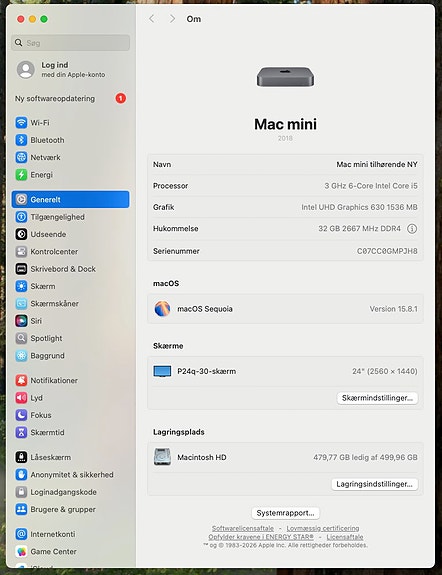Click the Mac mini device image
Viewport: 442px width, 575px height.
point(285,77)
